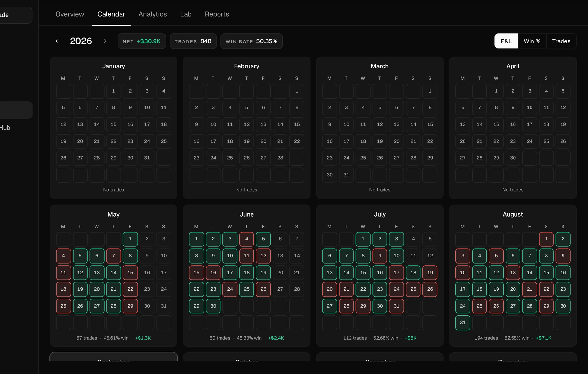Open the August month title
Image resolution: width=588 pixels, height=374 pixels.
point(513,214)
